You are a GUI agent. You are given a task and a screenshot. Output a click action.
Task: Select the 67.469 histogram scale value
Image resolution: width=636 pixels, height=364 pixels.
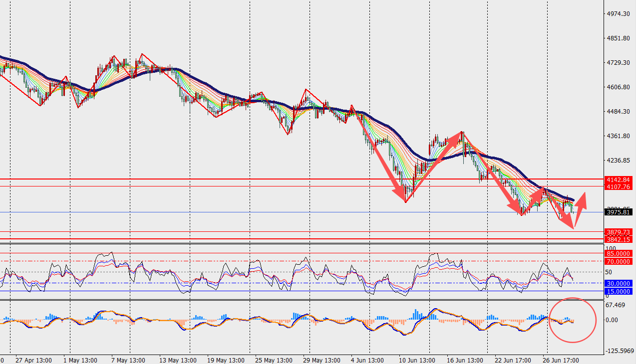pyautogui.click(x=615, y=305)
